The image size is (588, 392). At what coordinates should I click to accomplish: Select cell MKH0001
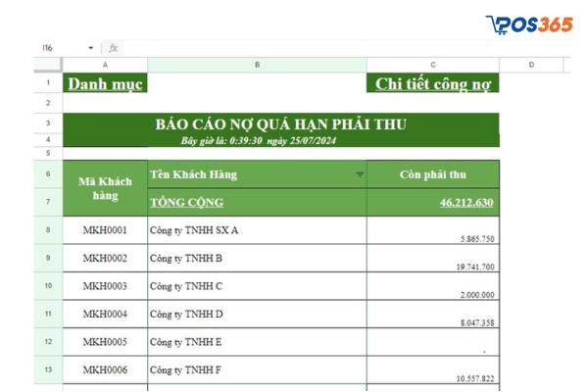tap(106, 230)
